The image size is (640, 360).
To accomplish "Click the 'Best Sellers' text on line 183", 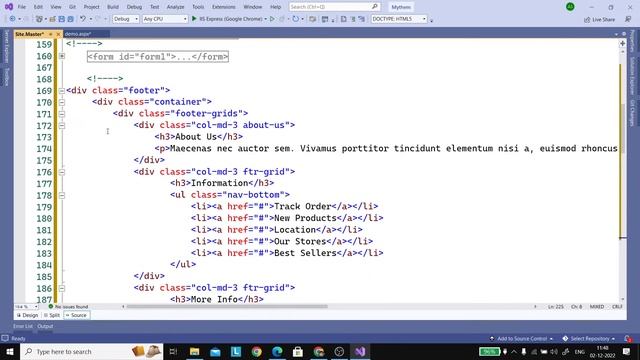I will [x=305, y=253].
